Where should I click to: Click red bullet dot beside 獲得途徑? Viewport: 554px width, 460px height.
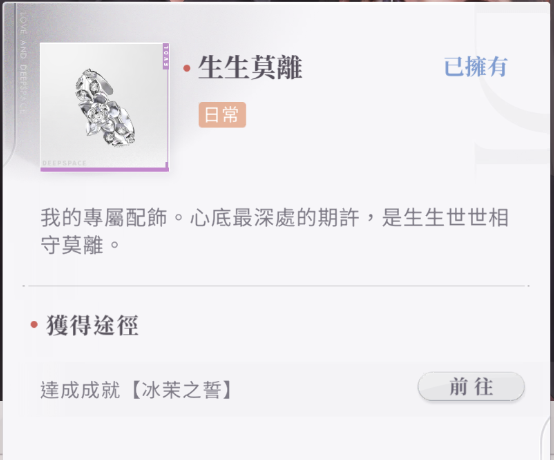click(x=34, y=324)
